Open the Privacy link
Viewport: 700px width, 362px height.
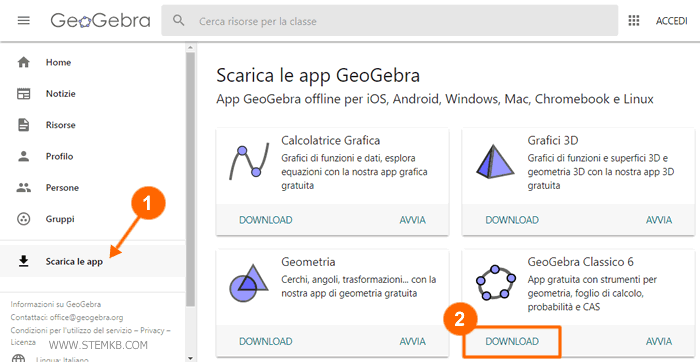click(152, 330)
